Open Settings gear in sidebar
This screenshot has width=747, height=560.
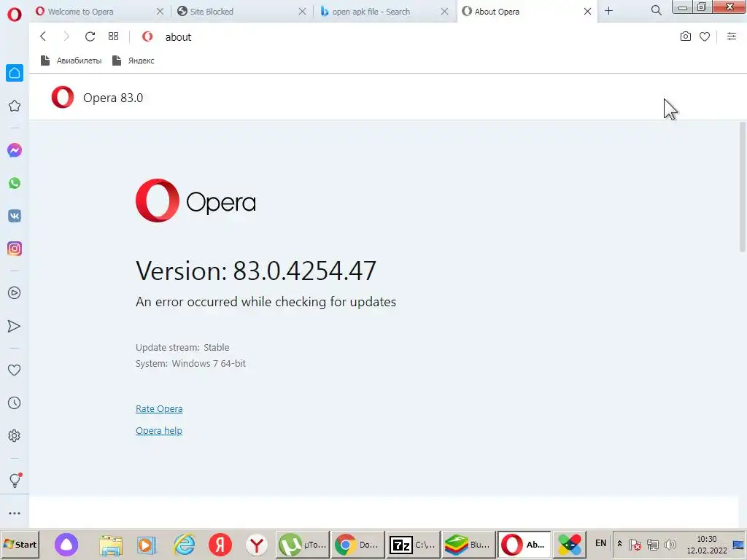[x=15, y=436]
